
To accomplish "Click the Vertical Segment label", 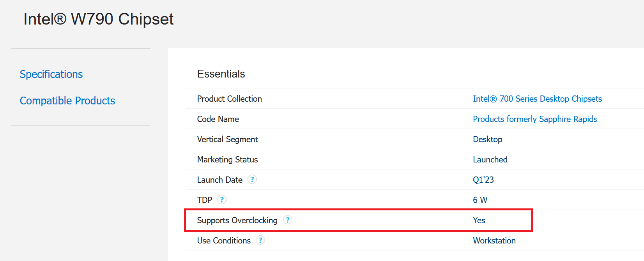I will (227, 139).
